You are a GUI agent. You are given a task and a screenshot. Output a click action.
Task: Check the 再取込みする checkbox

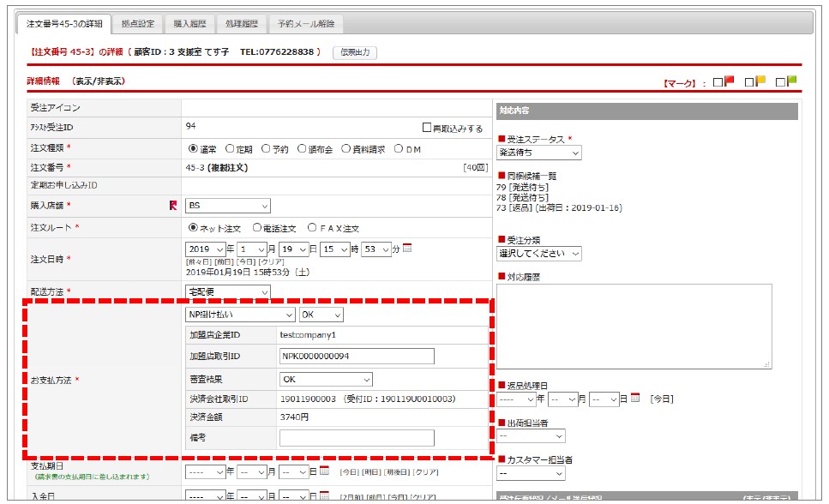pos(427,129)
